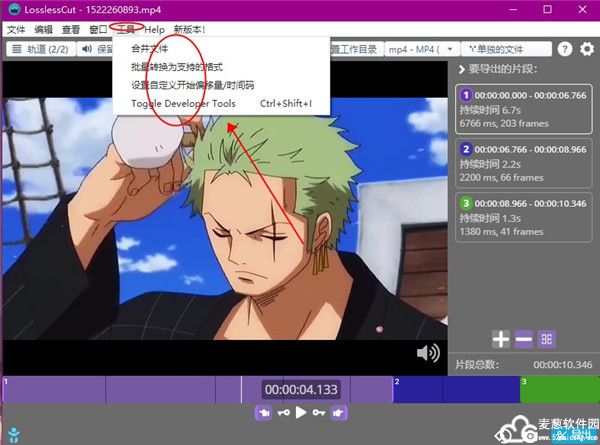600x445 pixels.
Task: Click the video preview frame
Action: pyautogui.click(x=225, y=218)
